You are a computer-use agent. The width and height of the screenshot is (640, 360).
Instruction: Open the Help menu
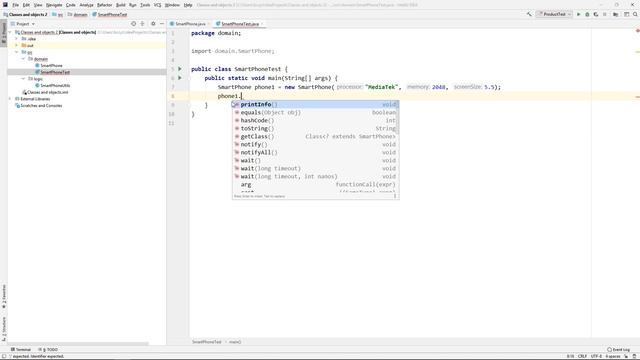pyautogui.click(x=188, y=5)
